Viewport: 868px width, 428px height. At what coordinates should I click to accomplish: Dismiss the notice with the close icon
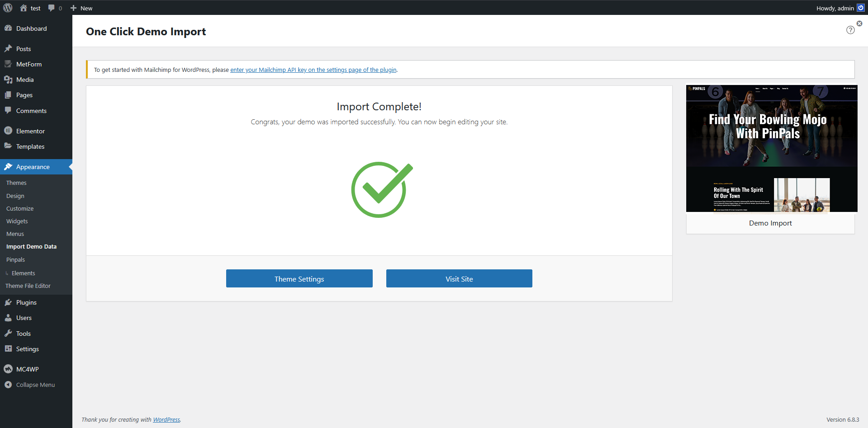(859, 24)
